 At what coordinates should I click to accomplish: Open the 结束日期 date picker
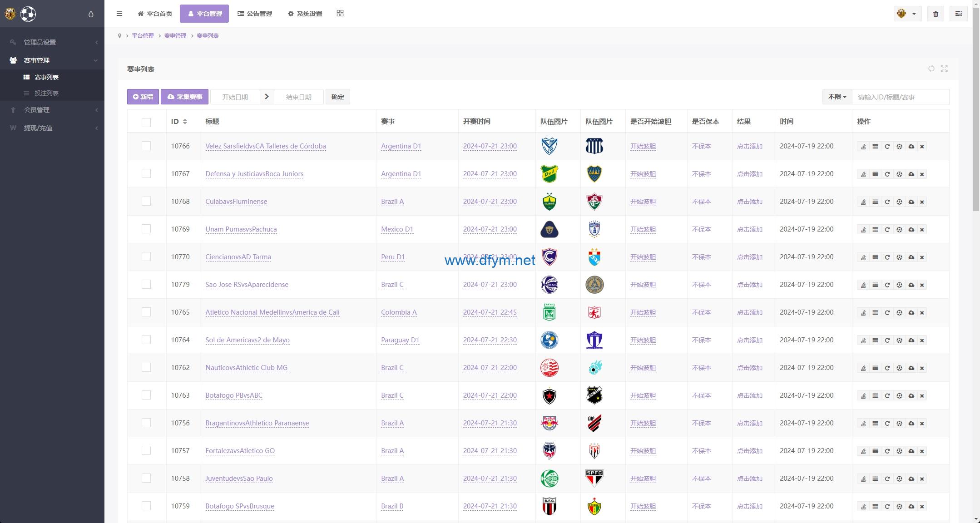click(x=298, y=97)
